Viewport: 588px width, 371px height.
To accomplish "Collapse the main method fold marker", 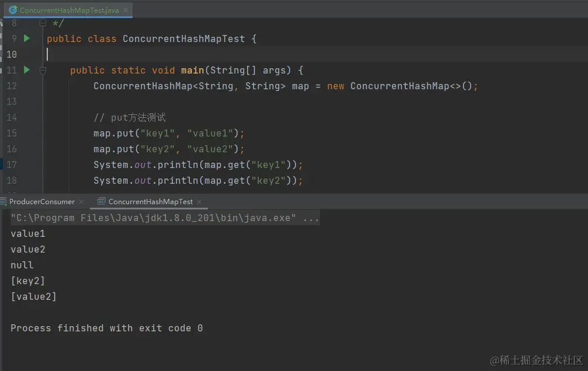I will (x=43, y=70).
